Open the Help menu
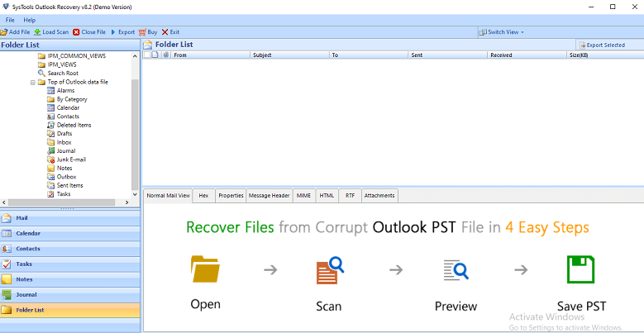The height and width of the screenshot is (333, 644). pos(30,20)
